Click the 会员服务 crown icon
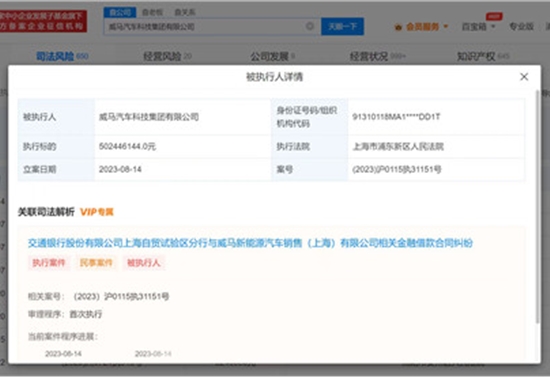Screen dimensions: 550x378 tap(398, 27)
